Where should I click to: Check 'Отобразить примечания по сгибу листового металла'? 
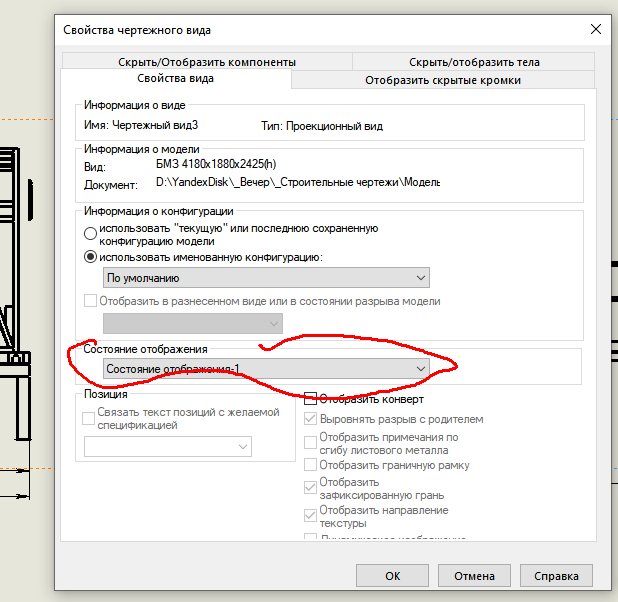pyautogui.click(x=310, y=441)
